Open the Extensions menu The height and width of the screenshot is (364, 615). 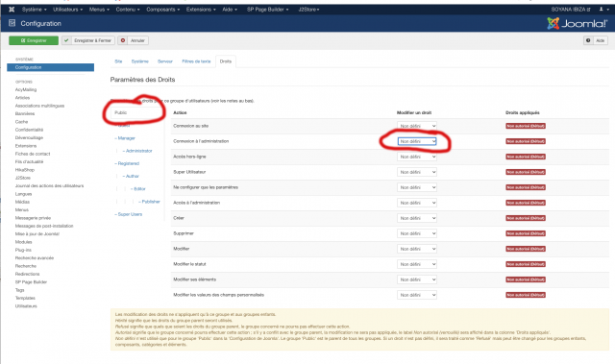point(201,9)
